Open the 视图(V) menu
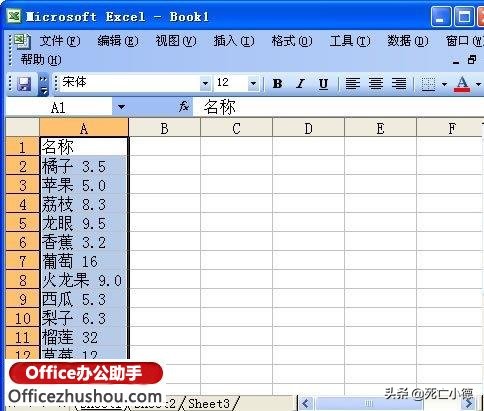The image size is (484, 411). 176,41
